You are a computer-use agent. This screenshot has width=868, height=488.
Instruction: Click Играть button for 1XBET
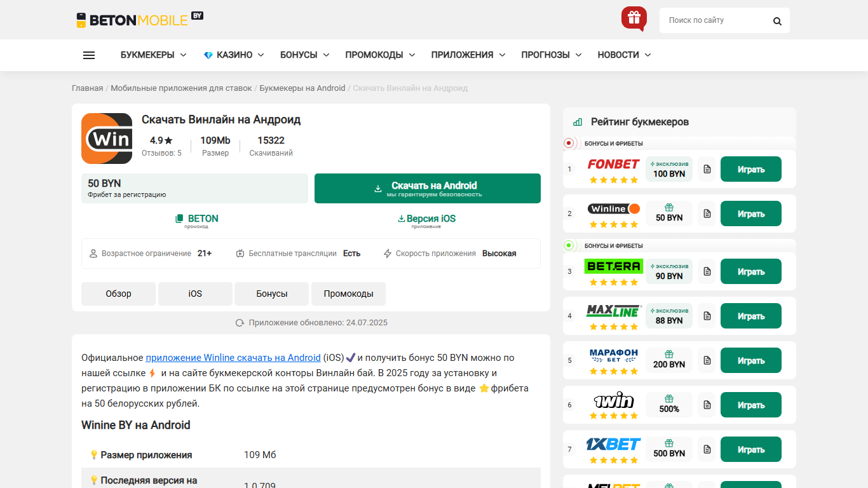tap(751, 449)
